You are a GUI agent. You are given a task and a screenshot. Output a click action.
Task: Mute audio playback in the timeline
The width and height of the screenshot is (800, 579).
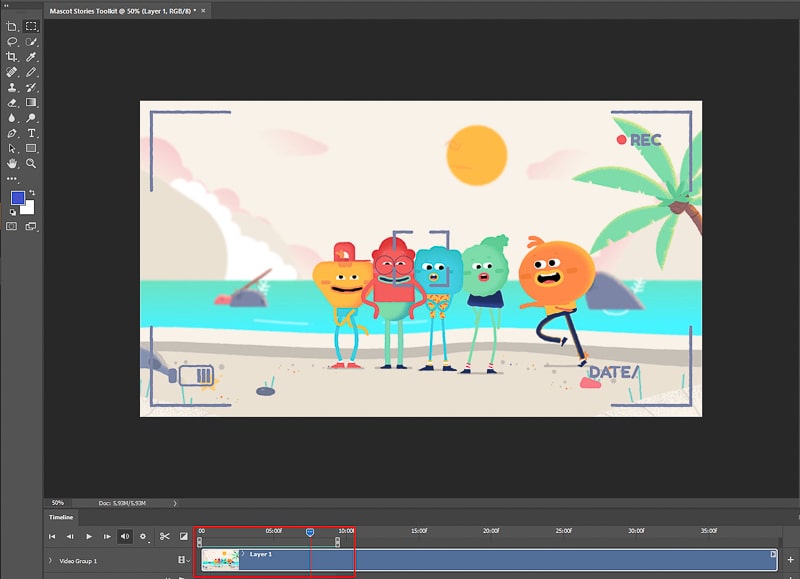(123, 536)
